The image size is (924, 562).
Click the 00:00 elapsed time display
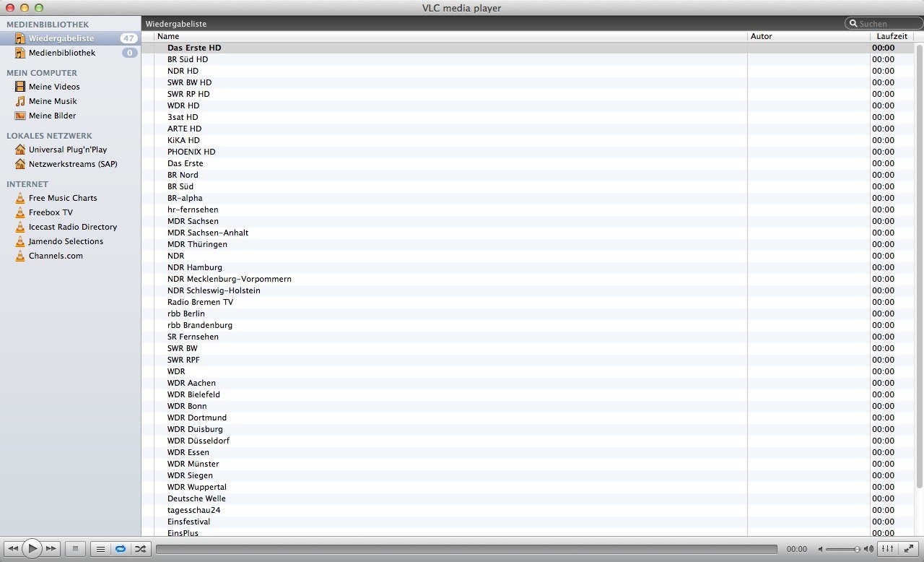pyautogui.click(x=797, y=549)
